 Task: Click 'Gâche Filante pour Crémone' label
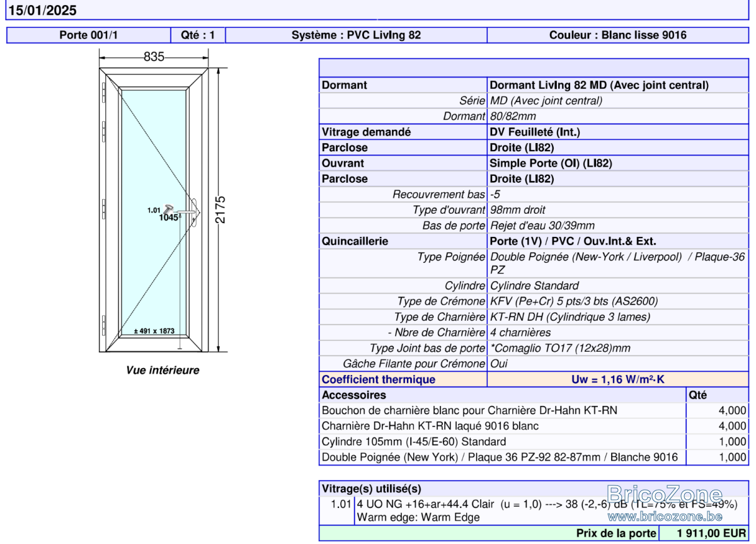415,364
